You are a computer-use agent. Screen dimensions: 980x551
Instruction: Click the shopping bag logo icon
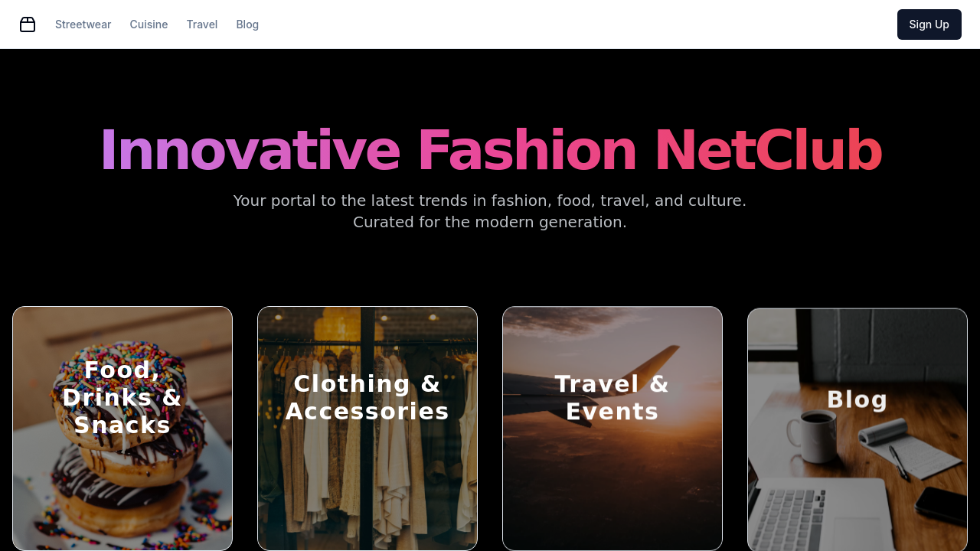(x=28, y=24)
